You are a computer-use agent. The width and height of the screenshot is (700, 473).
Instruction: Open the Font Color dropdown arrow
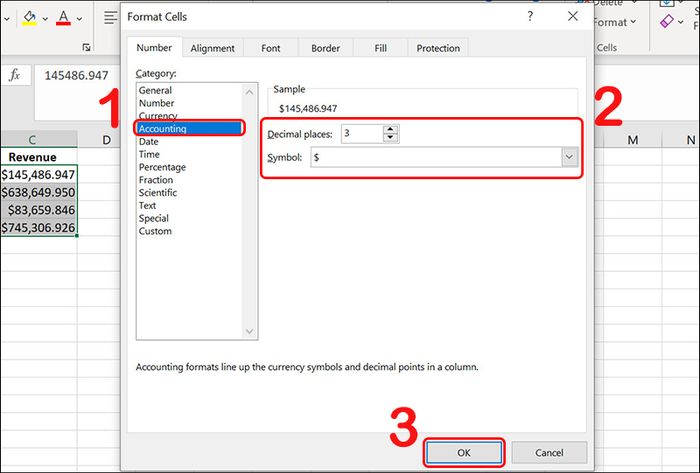click(79, 19)
